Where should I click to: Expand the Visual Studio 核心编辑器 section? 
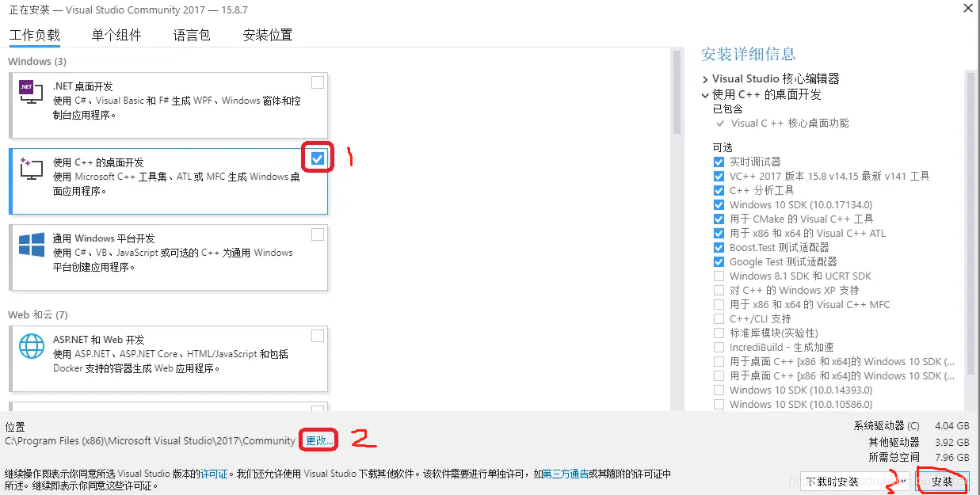[705, 79]
